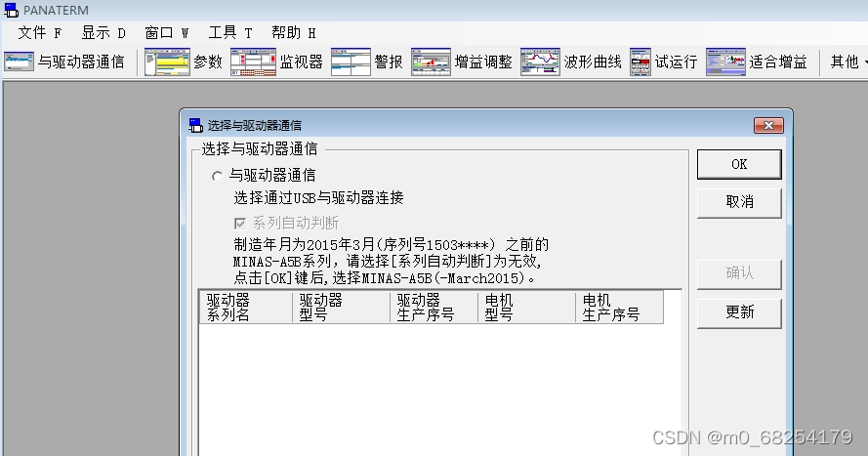The width and height of the screenshot is (868, 456).
Task: Click the PANATERM title bar app icon
Action: (11, 10)
